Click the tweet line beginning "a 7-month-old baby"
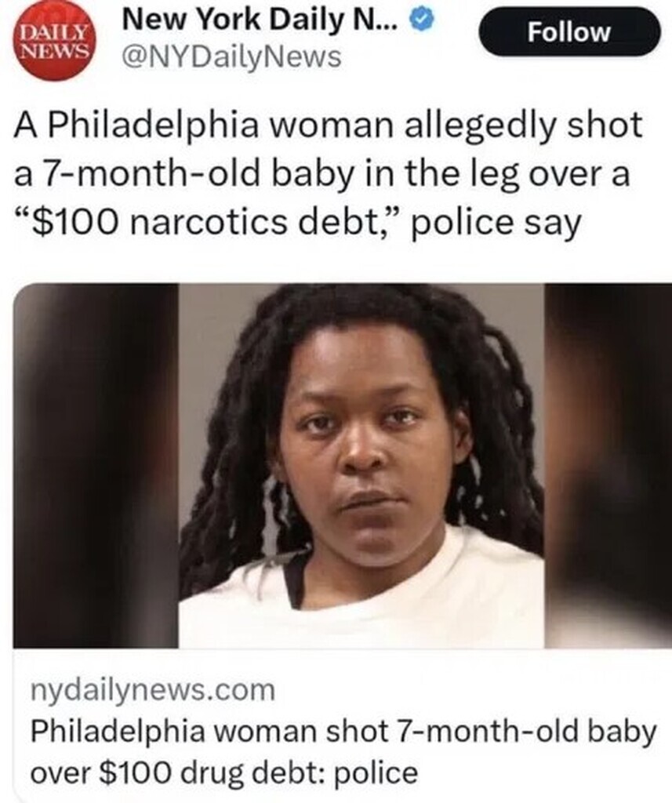 [321, 175]
